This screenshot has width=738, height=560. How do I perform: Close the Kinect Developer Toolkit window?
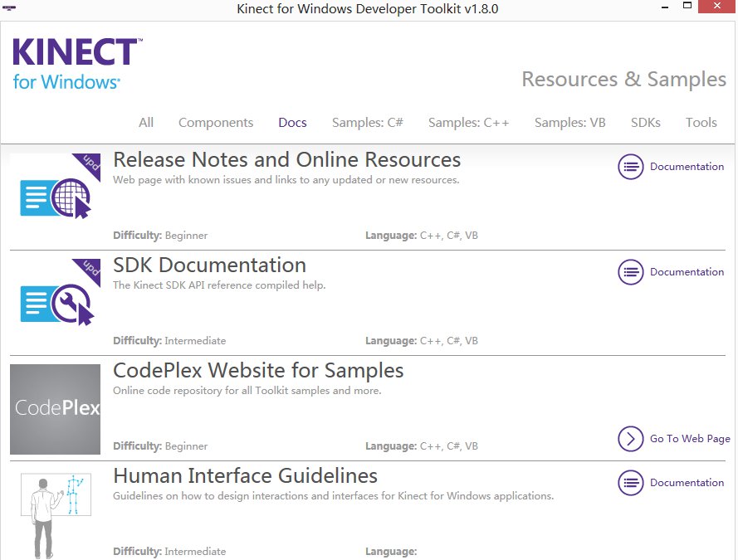716,6
